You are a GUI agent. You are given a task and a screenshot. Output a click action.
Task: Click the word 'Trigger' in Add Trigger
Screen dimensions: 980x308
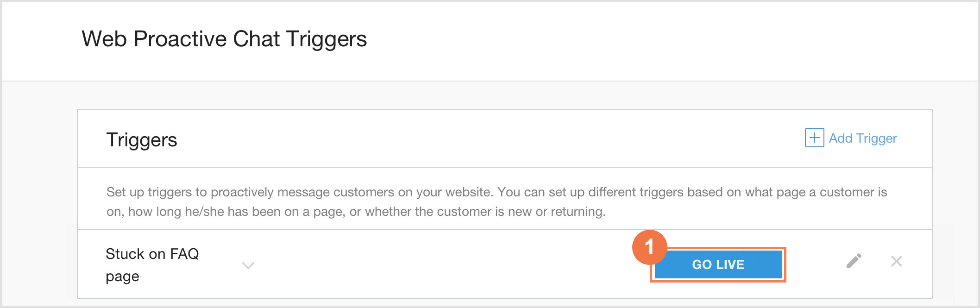(876, 138)
